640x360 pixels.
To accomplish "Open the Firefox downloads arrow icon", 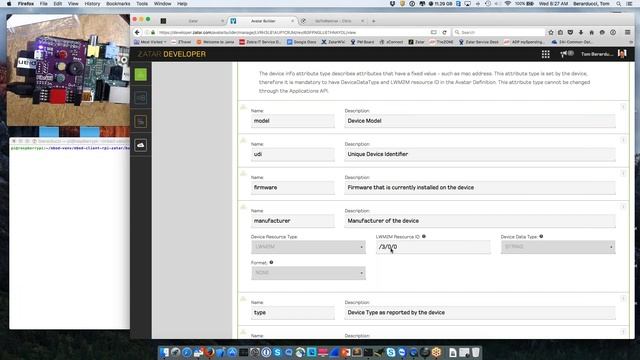I will [581, 32].
